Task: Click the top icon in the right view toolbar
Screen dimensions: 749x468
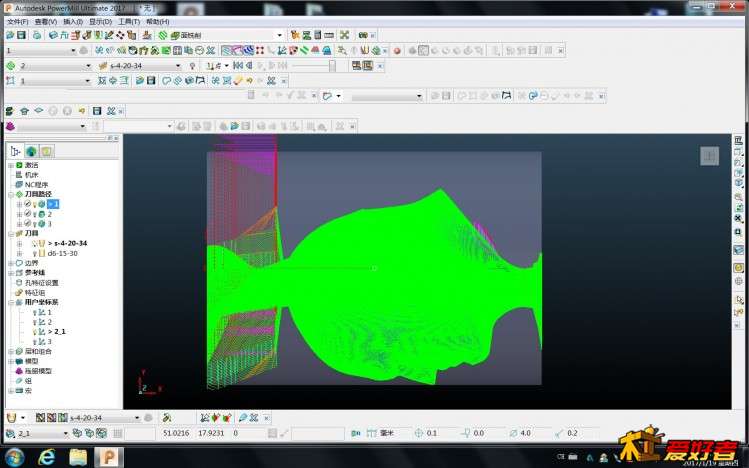Action: click(x=738, y=140)
